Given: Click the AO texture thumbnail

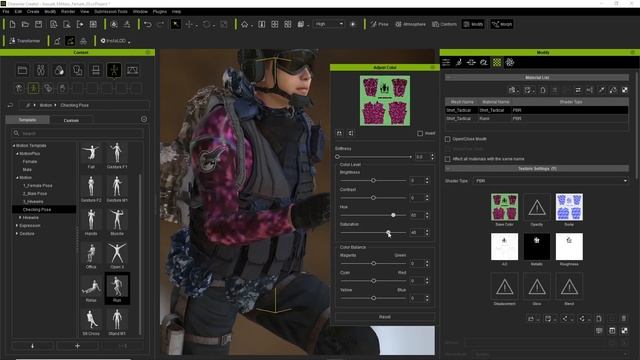Looking at the screenshot, I should (x=504, y=247).
